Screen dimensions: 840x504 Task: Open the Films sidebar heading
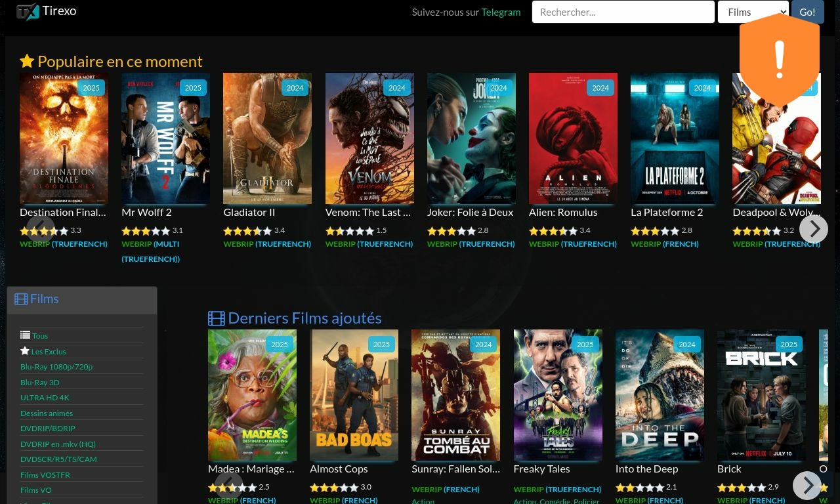(x=45, y=299)
